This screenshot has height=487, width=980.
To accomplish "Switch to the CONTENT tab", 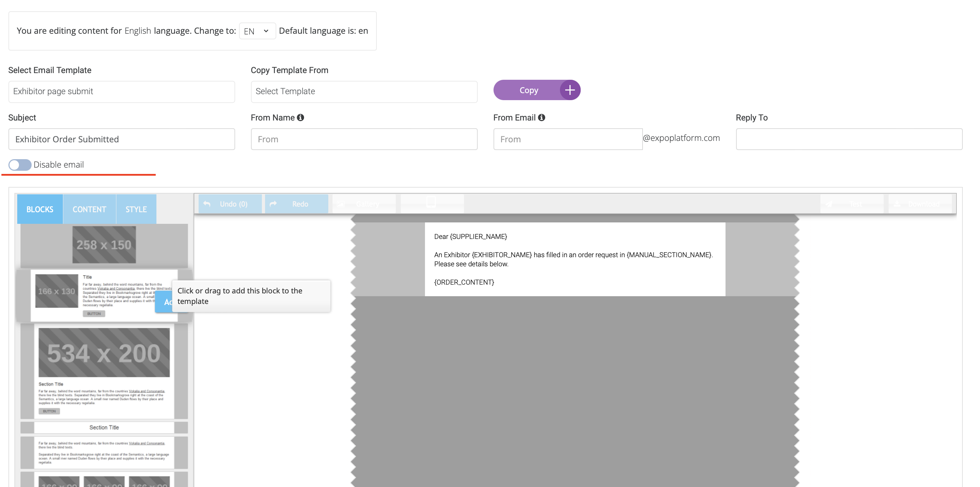I will coord(89,209).
